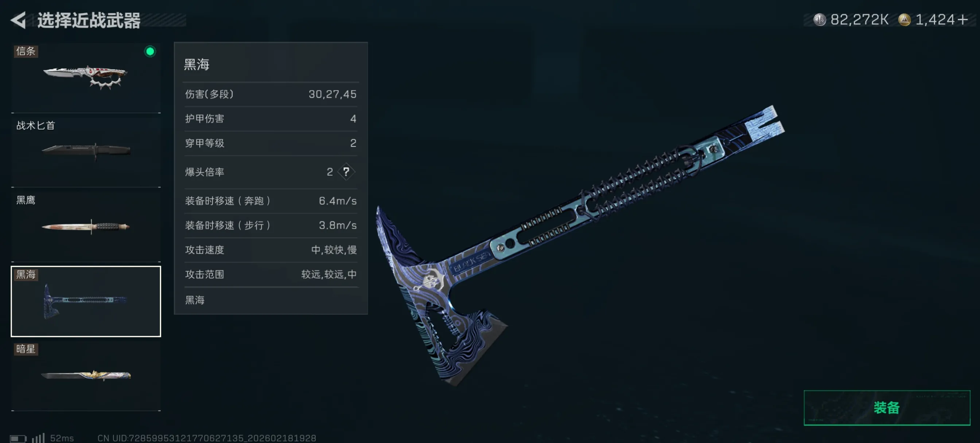Equip the weapon with 装备 button
980x443 pixels.
(887, 408)
